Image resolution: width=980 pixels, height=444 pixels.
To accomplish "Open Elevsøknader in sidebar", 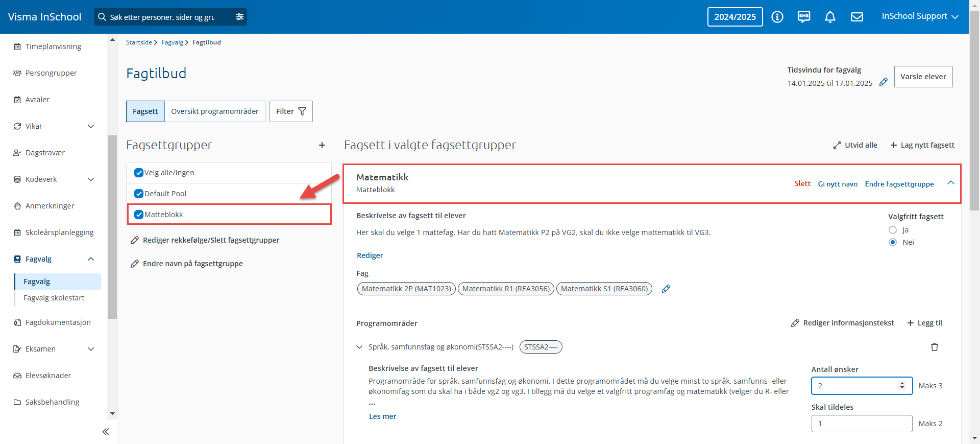I will (x=48, y=376).
